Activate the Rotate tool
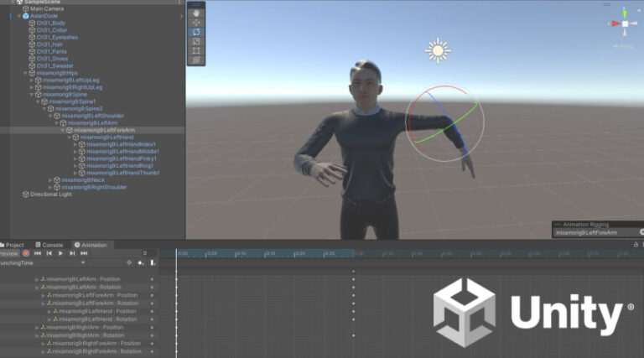Viewport: 644px width, 358px height. click(x=196, y=32)
